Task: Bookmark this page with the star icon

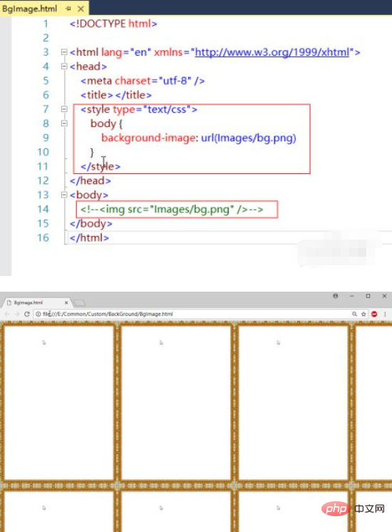Action: point(363,314)
